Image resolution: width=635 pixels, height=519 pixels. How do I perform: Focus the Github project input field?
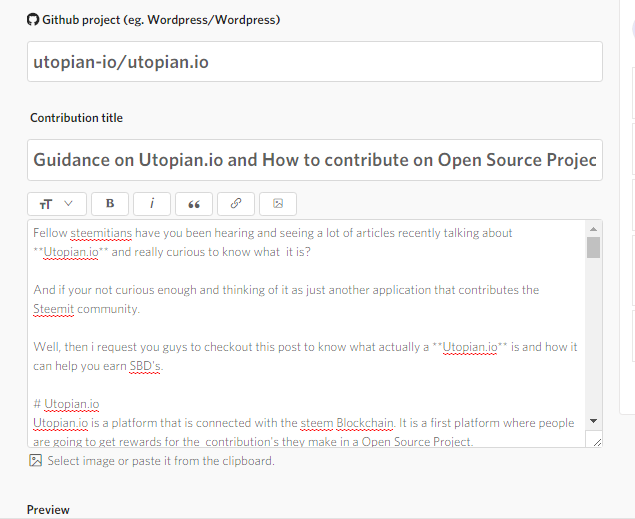click(x=315, y=62)
